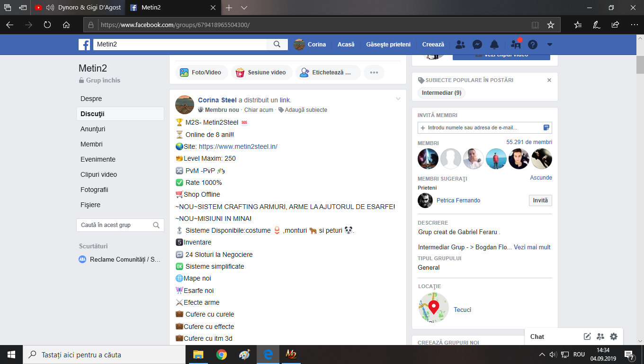Open Petrica Fernando profile link
Image resolution: width=644 pixels, height=364 pixels.
click(458, 200)
